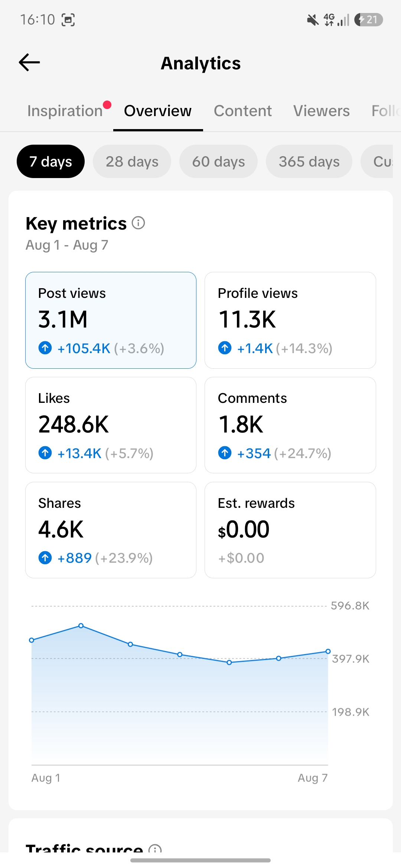The height and width of the screenshot is (868, 401).
Task: Select the Est. rewards card
Action: click(x=290, y=530)
